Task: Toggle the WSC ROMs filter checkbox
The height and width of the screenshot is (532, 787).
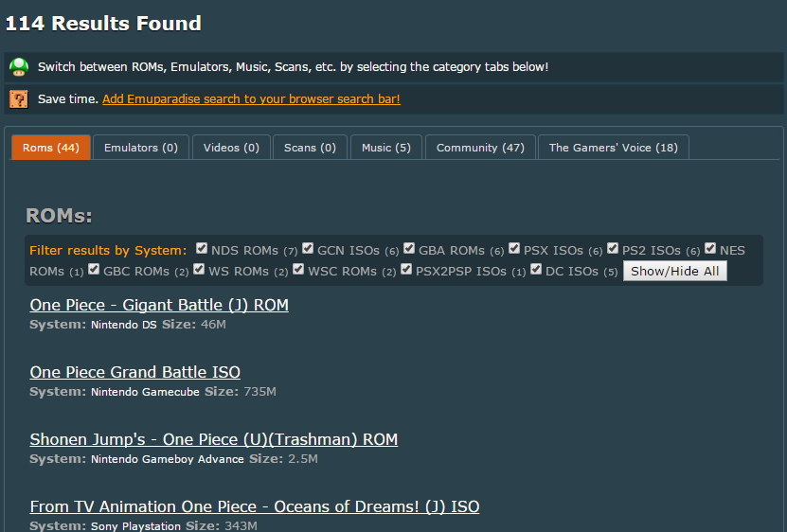Action: (298, 269)
